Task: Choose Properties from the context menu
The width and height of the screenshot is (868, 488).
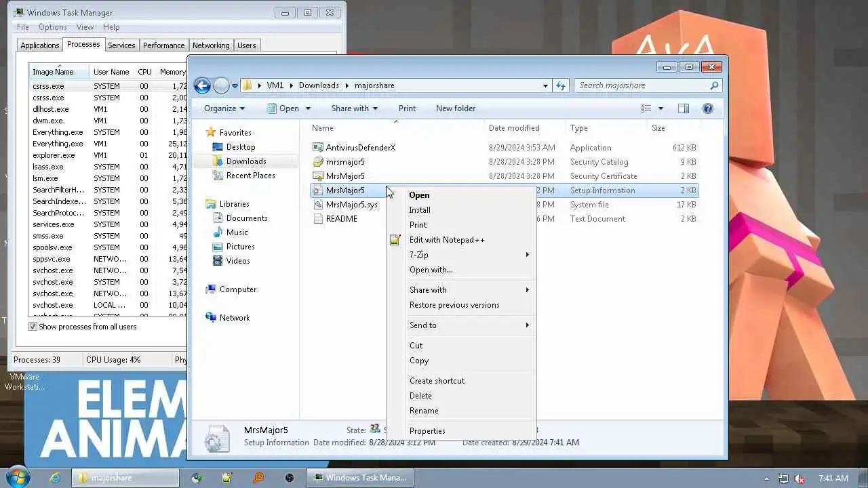Action: [427, 431]
